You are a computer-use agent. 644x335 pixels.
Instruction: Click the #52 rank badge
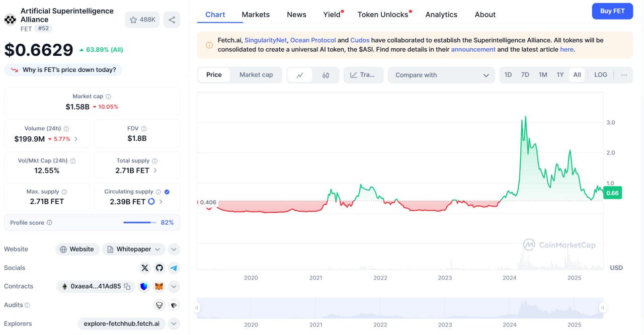[44, 29]
